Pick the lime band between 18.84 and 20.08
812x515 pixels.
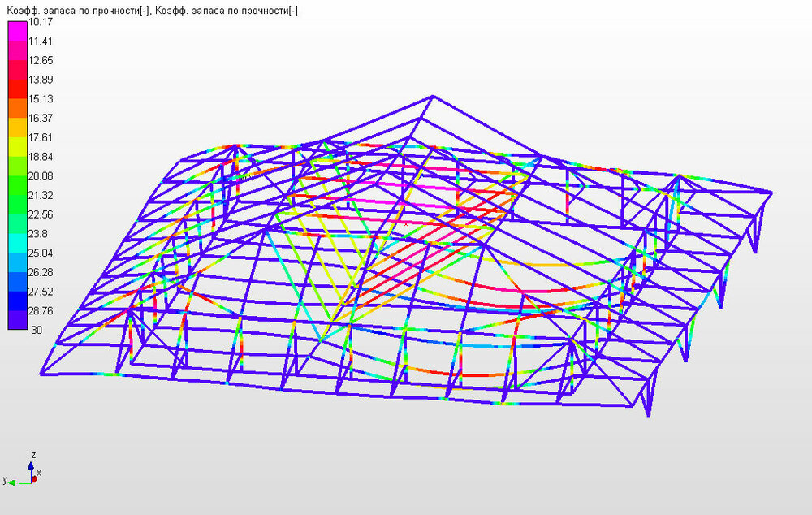coord(17,166)
